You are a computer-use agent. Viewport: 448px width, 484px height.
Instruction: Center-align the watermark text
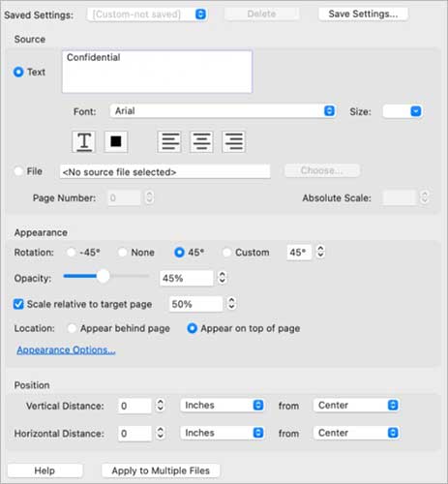(201, 141)
